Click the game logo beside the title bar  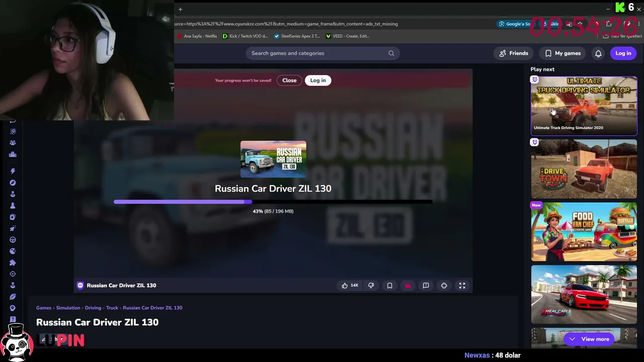(x=80, y=286)
